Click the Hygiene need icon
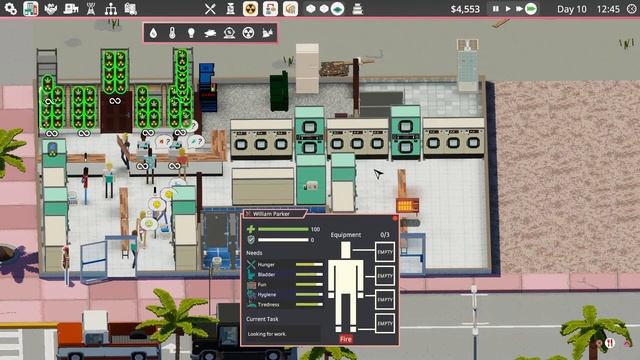The height and width of the screenshot is (360, 640). (251, 294)
